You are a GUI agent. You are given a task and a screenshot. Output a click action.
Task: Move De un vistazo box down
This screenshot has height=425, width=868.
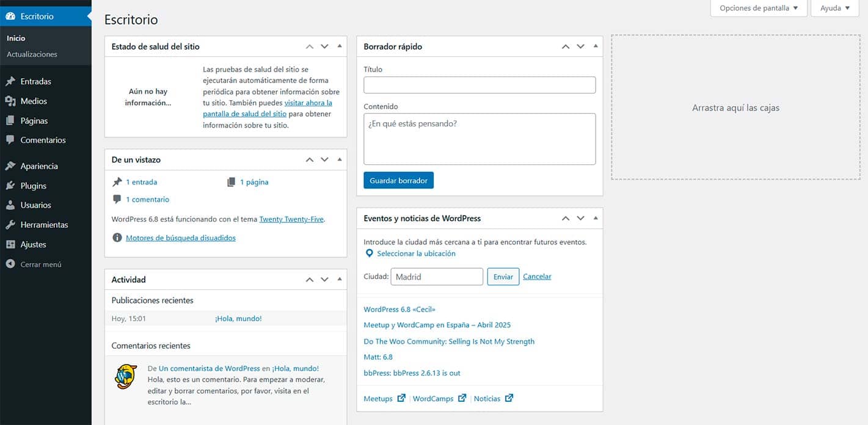(325, 160)
